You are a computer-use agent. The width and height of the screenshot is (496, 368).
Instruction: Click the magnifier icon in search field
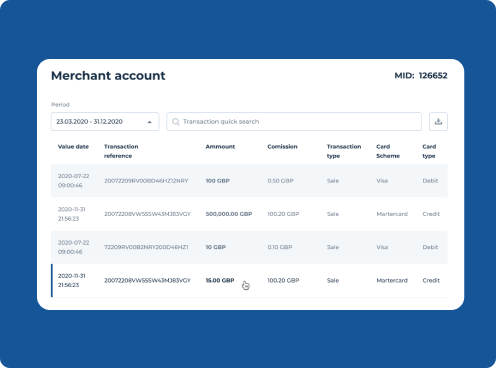pyautogui.click(x=176, y=122)
